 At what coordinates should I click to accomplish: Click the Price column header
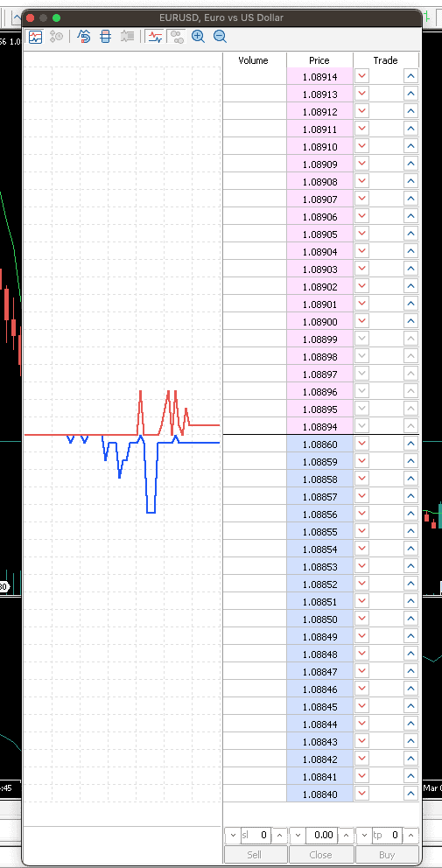[319, 60]
